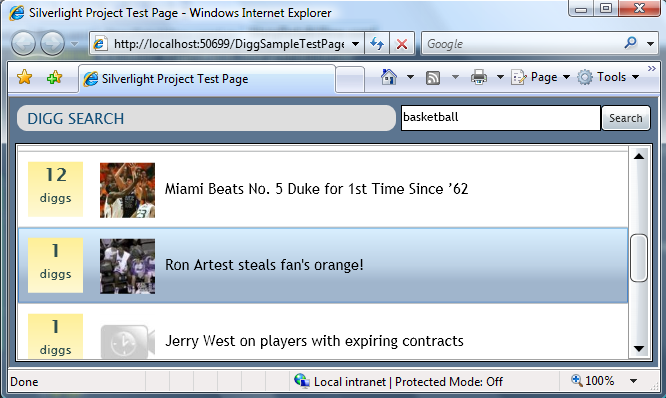The width and height of the screenshot is (666, 398).
Task: Select the 12 diggs count box
Action: [x=55, y=189]
